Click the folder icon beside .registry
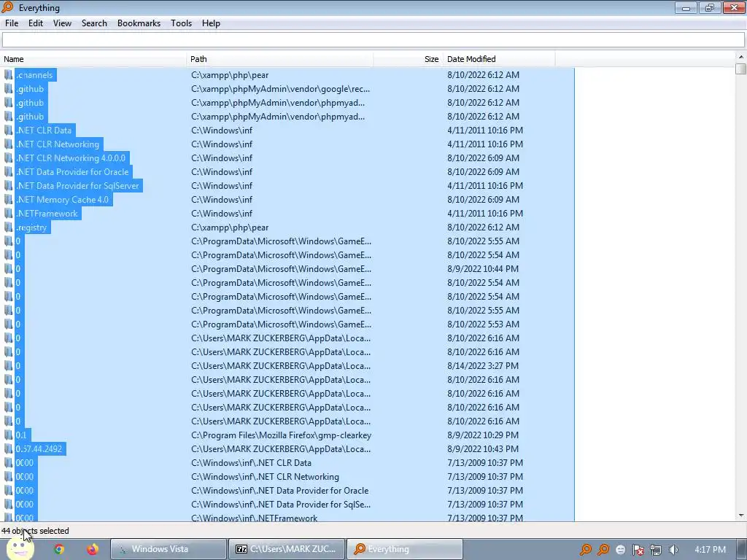This screenshot has height=560, width=747. 9,227
